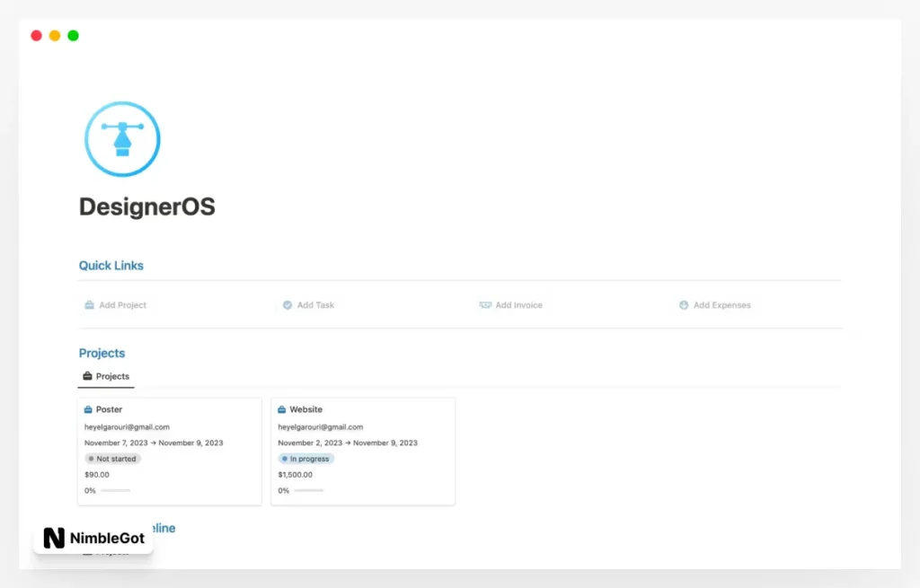Click the Quick Links section heading
This screenshot has height=588, width=920.
coord(111,266)
